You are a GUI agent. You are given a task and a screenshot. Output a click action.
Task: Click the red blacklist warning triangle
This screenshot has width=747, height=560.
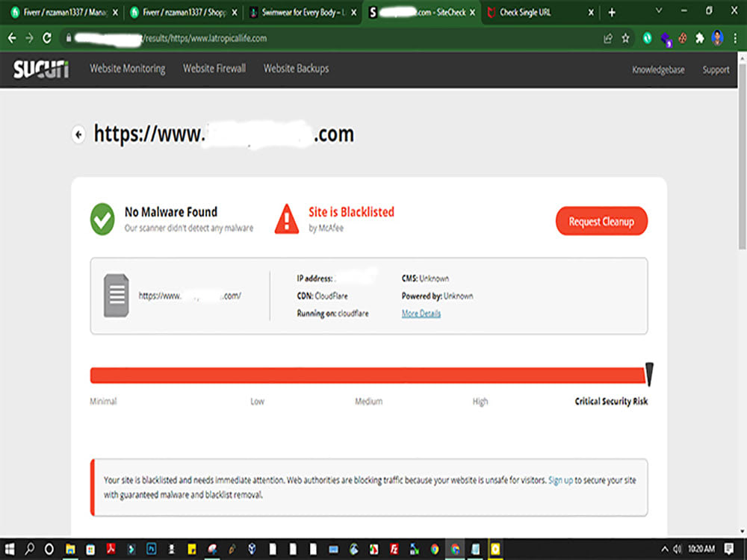click(286, 219)
